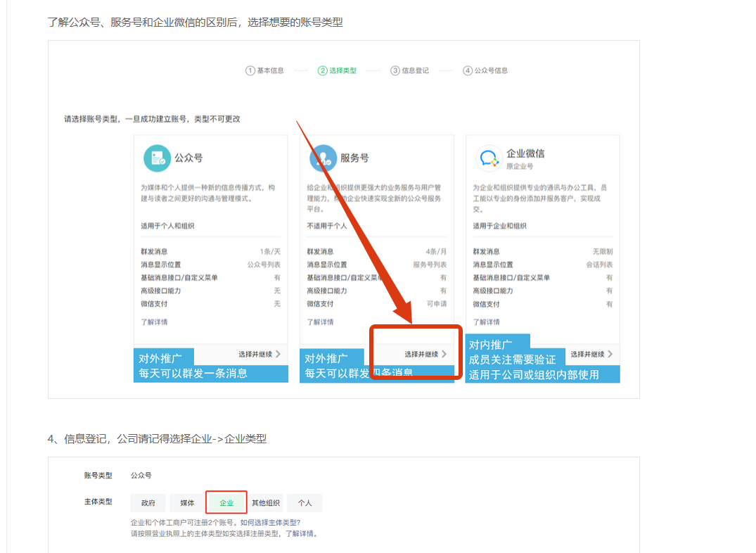
Task: Select 企业 as the subject type
Action: point(226,503)
